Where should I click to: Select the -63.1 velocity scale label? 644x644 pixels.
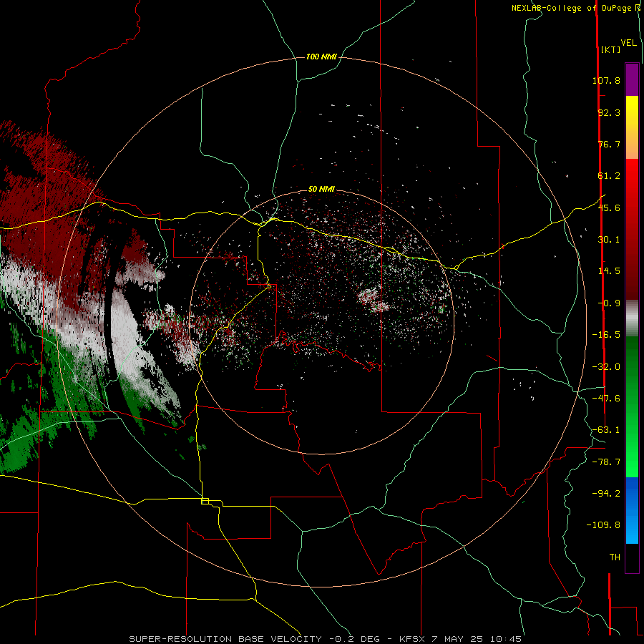click(606, 430)
